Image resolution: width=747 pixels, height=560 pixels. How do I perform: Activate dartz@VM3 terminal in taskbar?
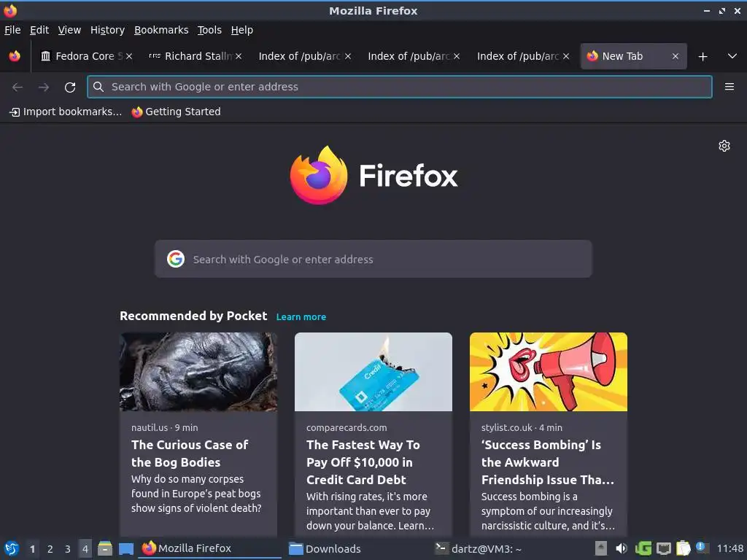click(x=505, y=548)
